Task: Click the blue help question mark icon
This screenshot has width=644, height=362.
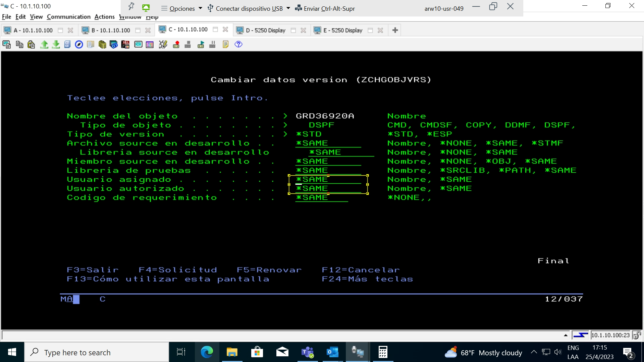Action: click(x=238, y=44)
